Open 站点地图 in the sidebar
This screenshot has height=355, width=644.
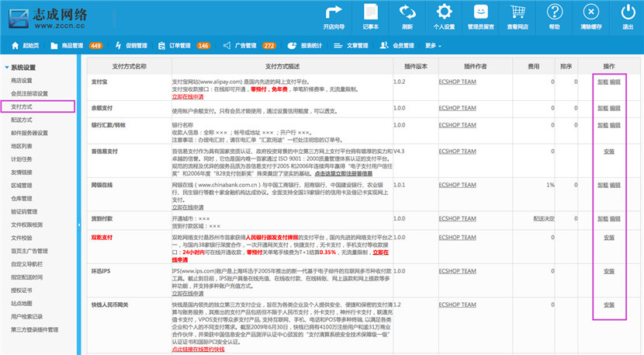[x=22, y=304]
